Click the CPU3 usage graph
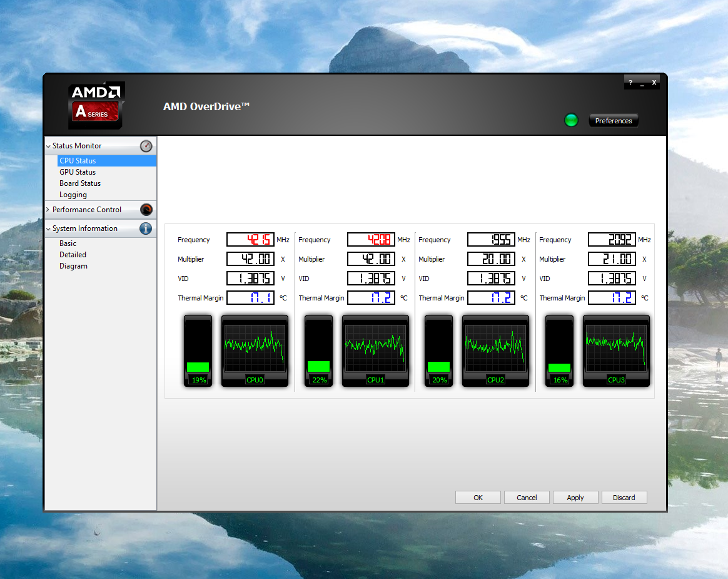 pos(616,351)
